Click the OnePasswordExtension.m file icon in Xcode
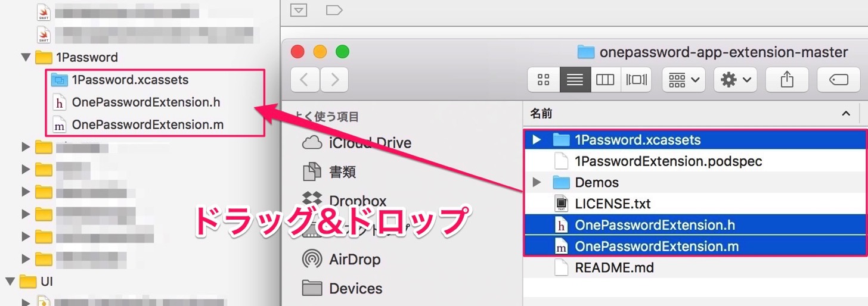This screenshot has height=306, width=868. pyautogui.click(x=58, y=125)
